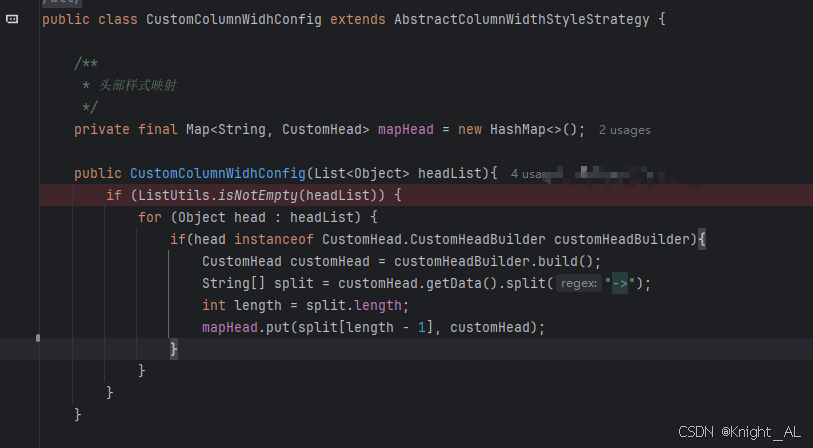Click 'CustomHead.CustomHeadBuilder' type in instanceof check
The height and width of the screenshot is (448, 813).
(x=434, y=239)
